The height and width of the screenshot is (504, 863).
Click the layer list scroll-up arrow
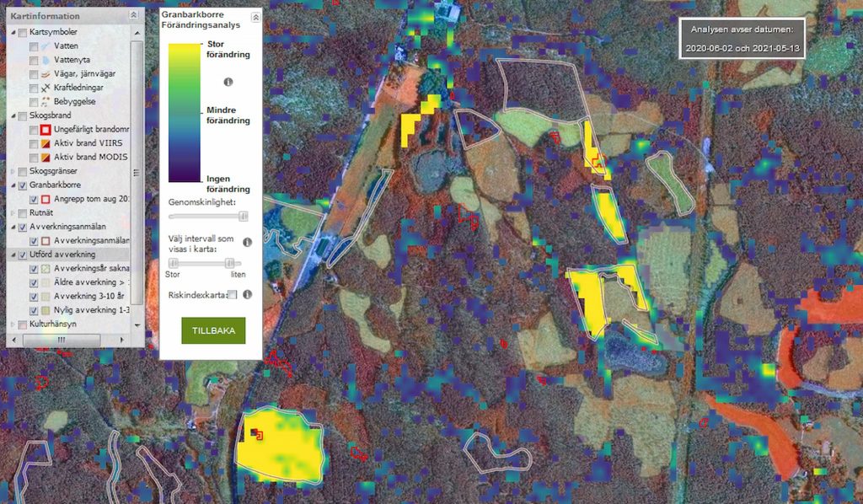pyautogui.click(x=137, y=33)
